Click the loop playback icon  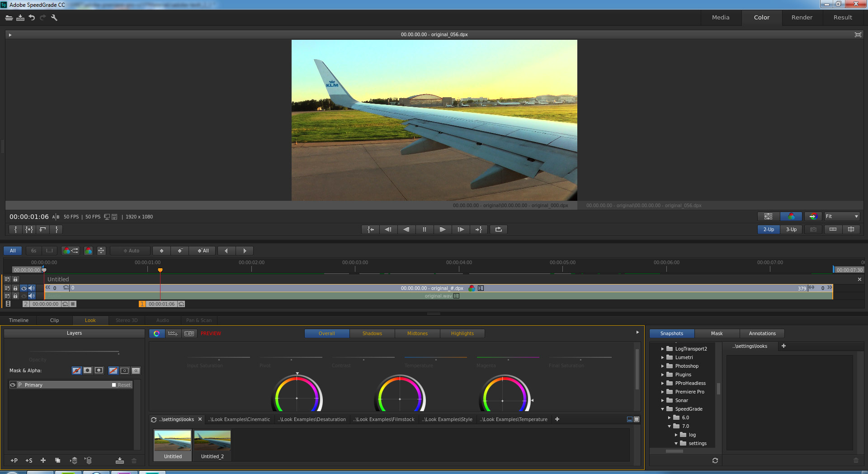tap(498, 229)
